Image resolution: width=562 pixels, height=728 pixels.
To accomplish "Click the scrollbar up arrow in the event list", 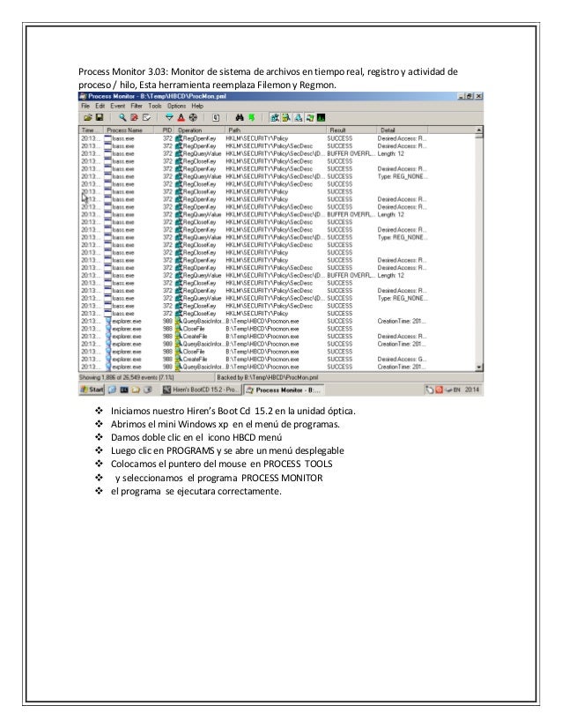I will click(479, 130).
